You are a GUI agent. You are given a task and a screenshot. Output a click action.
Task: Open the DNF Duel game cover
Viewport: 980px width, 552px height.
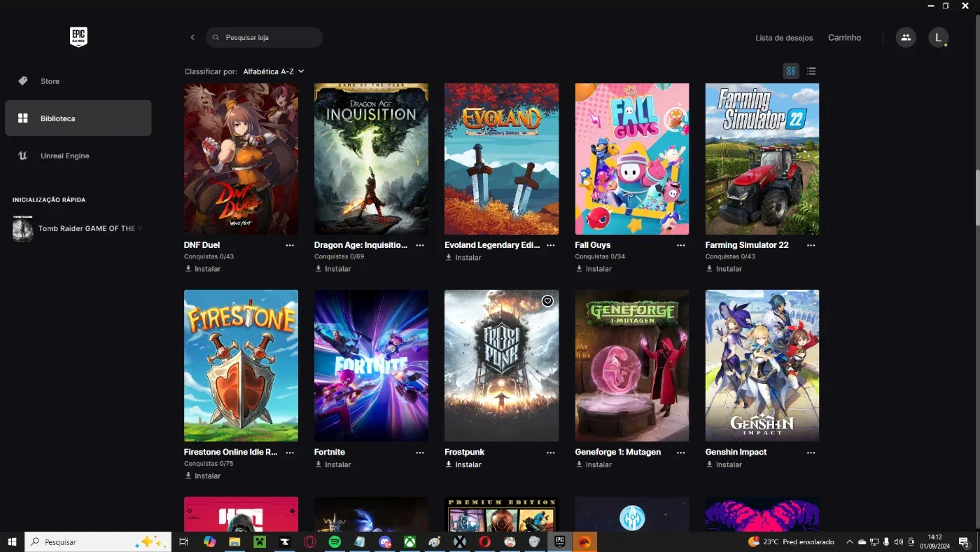(241, 159)
